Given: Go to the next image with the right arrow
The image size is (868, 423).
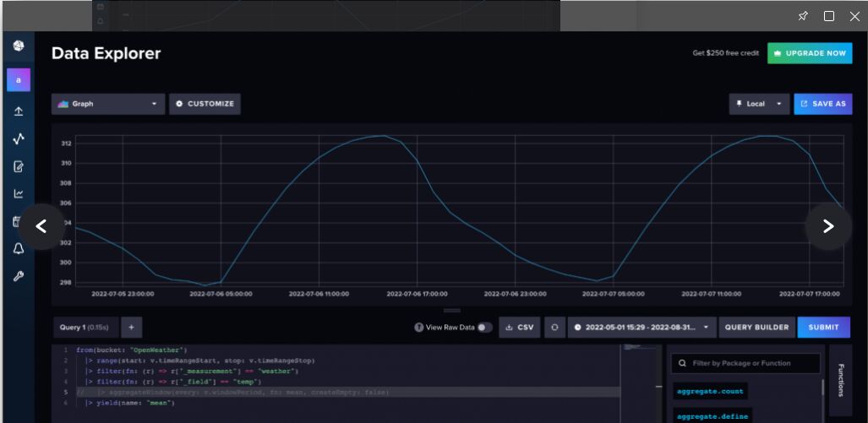Looking at the screenshot, I should pyautogui.click(x=828, y=226).
